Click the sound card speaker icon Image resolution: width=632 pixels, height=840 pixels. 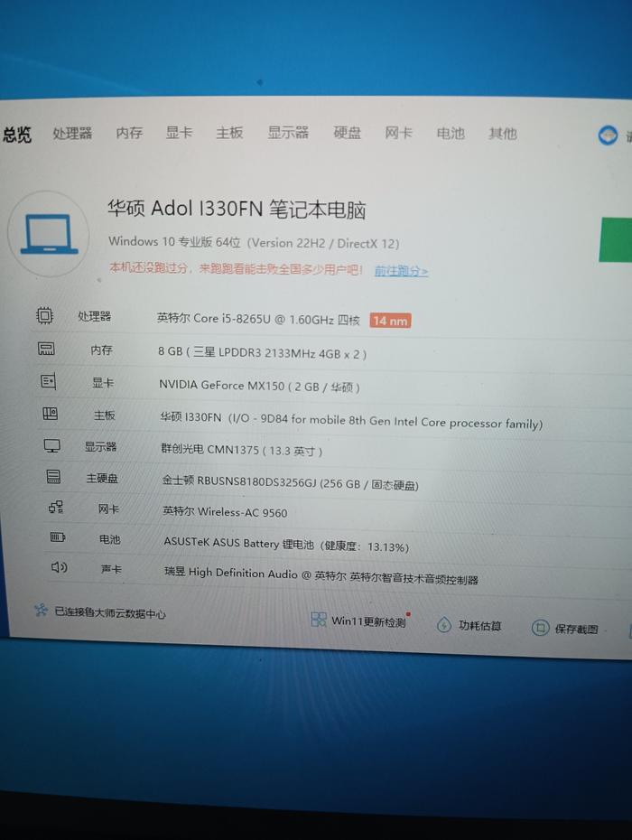(x=59, y=567)
